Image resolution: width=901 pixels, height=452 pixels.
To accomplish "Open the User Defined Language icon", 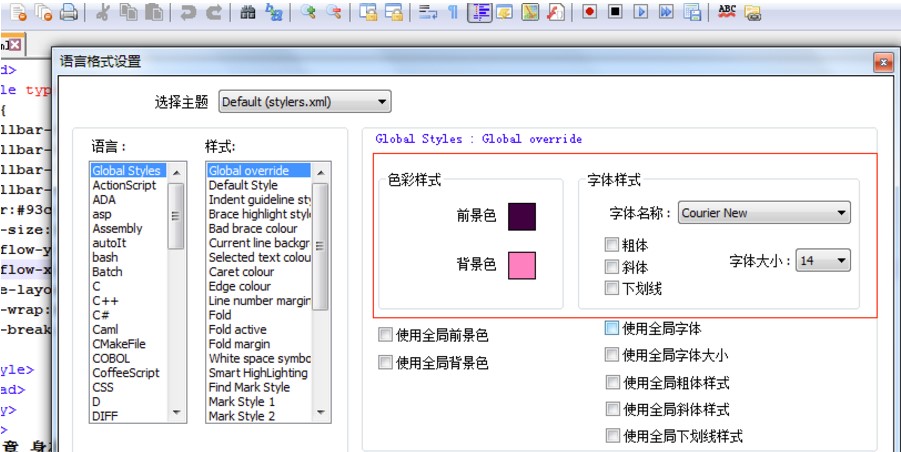I will pyautogui.click(x=505, y=12).
